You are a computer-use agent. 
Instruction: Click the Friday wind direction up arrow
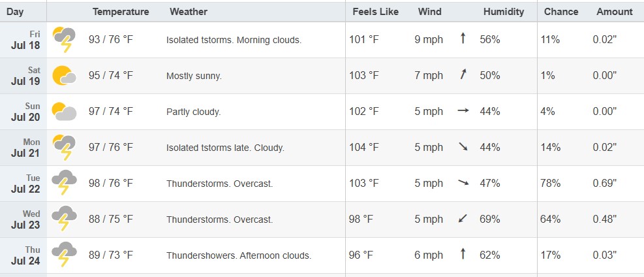pos(463,39)
